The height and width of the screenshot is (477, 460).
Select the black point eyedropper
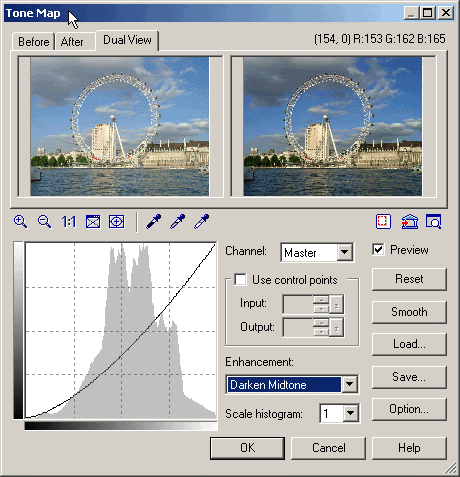pyautogui.click(x=154, y=222)
